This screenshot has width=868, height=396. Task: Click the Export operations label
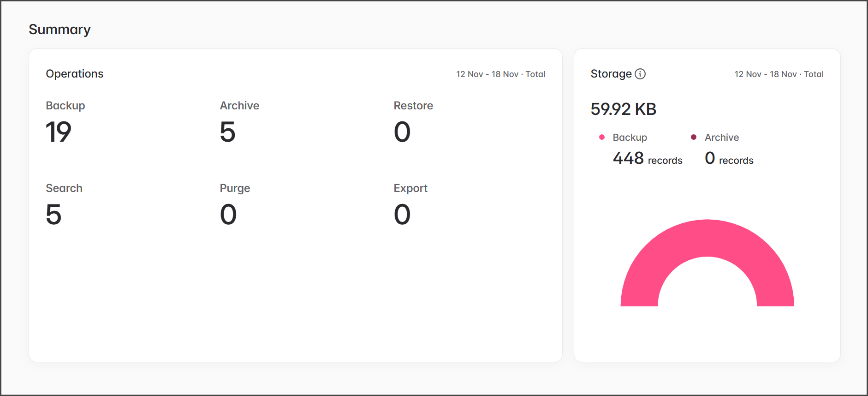(x=410, y=188)
